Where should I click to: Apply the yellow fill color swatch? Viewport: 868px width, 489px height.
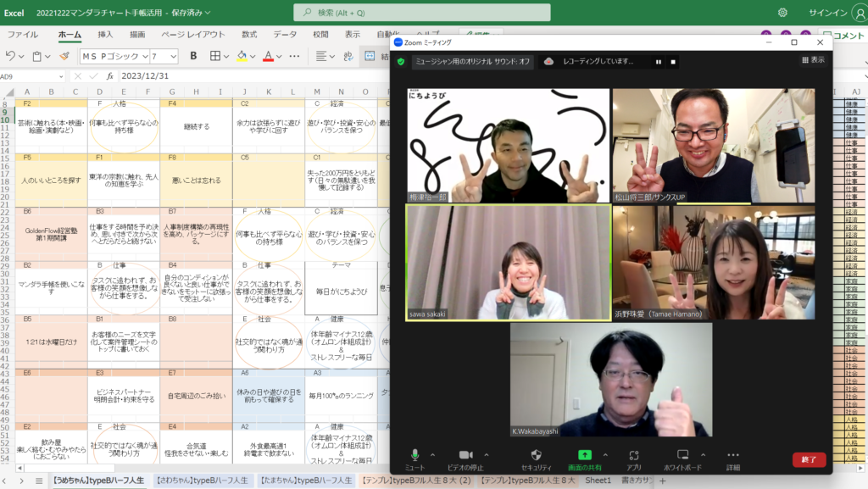click(242, 56)
